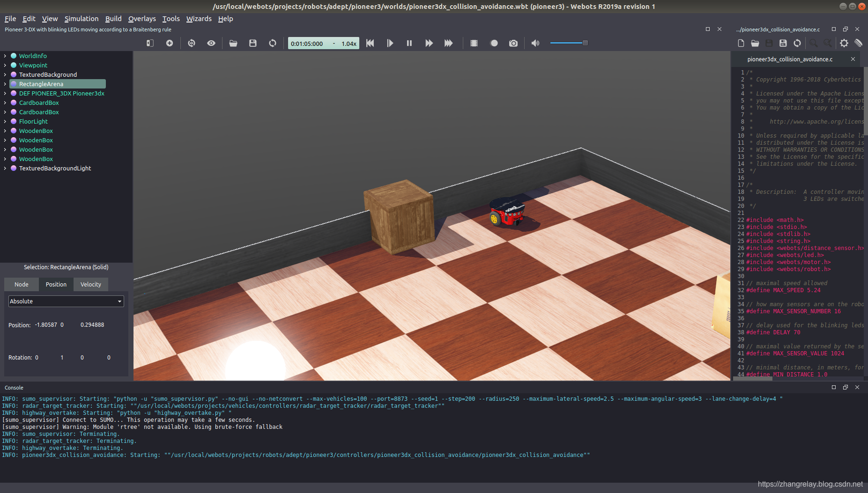Open the Absolute coordinates dropdown
This screenshot has width=868, height=493.
[66, 302]
